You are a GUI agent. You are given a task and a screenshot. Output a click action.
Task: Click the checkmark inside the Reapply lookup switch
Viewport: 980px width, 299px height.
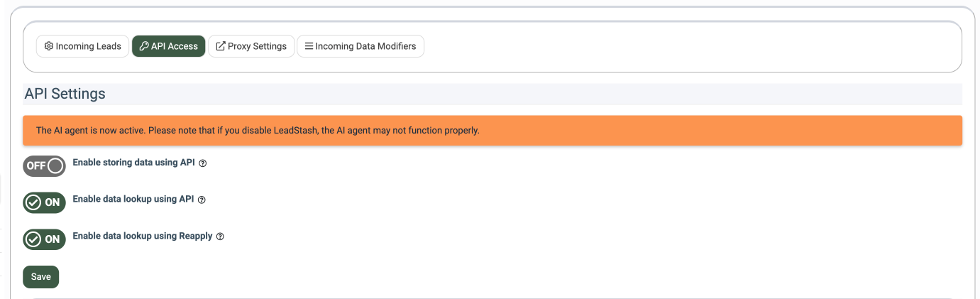point(33,239)
